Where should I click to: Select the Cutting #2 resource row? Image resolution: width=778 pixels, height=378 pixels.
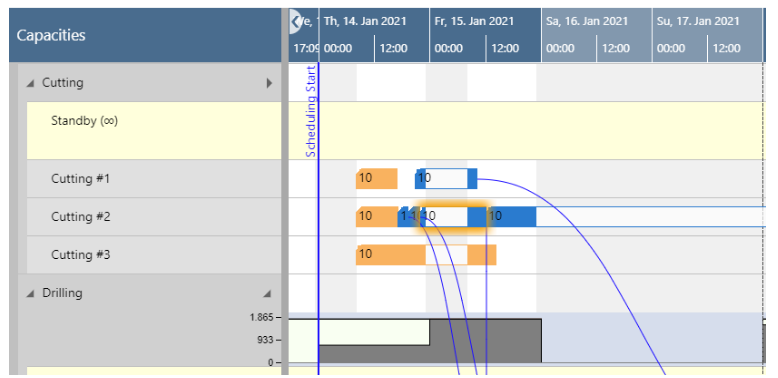tap(154, 217)
